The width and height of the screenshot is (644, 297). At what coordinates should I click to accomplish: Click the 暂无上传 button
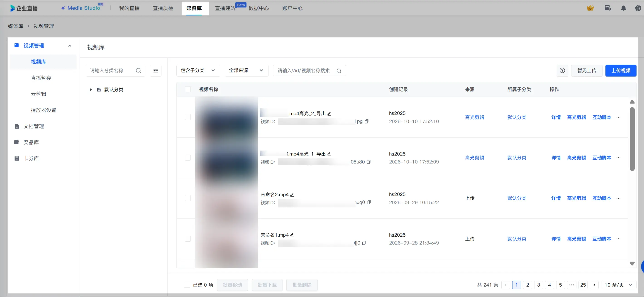coord(586,71)
